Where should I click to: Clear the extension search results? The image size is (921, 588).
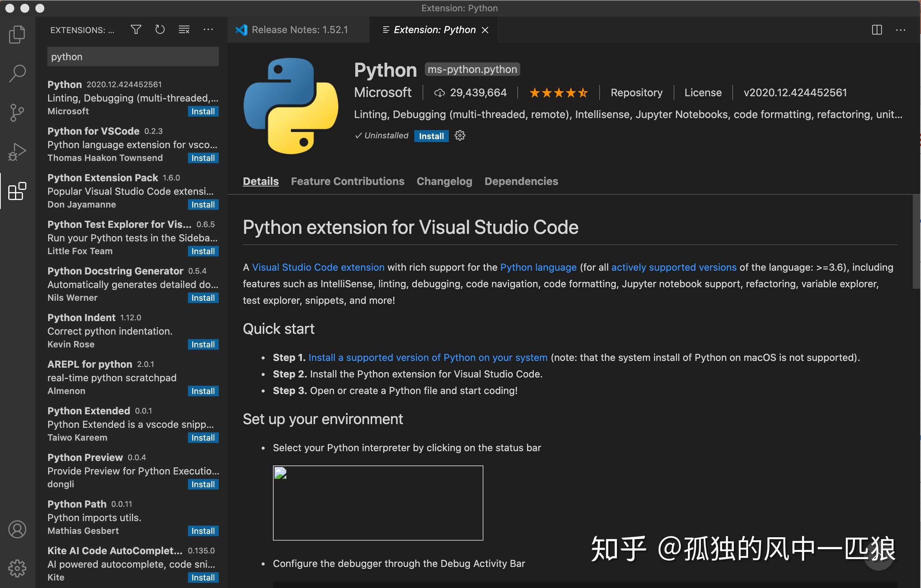pyautogui.click(x=184, y=29)
